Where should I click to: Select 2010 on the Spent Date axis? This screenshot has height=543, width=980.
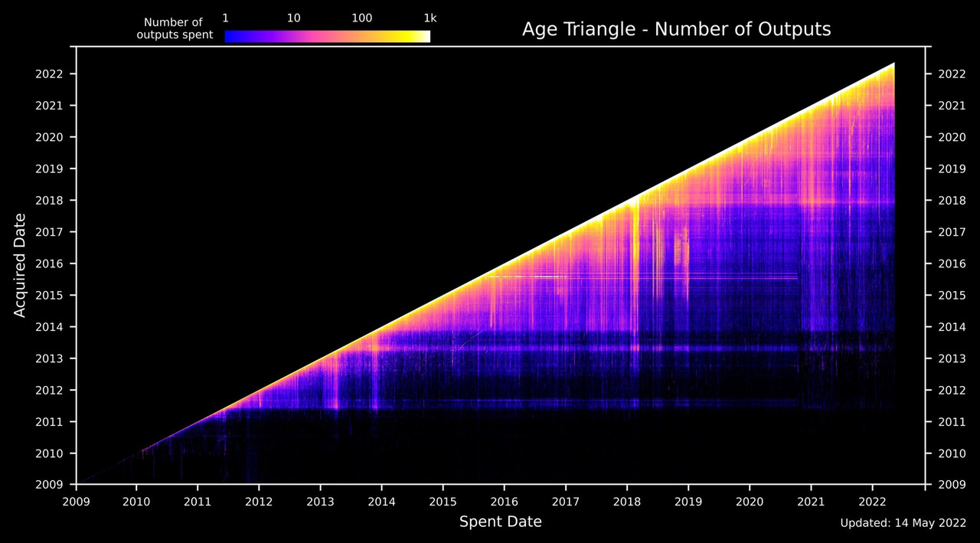136,501
